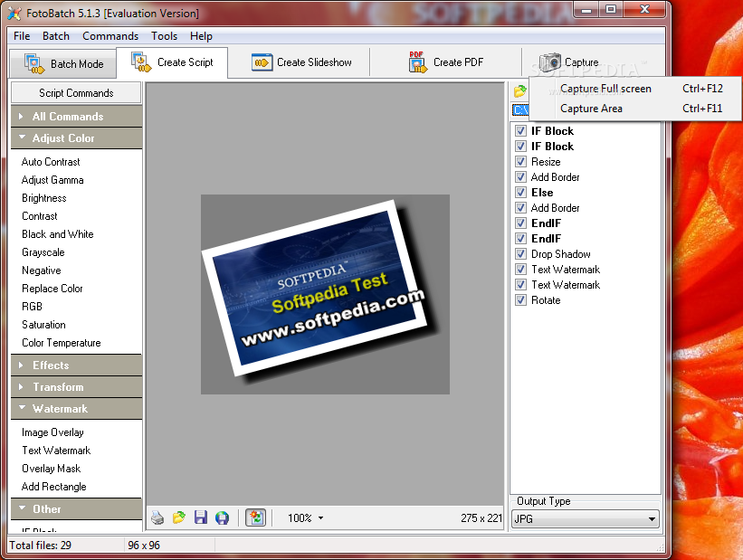Select the Image Overlay command
Screen dimensions: 743x560
(52, 432)
